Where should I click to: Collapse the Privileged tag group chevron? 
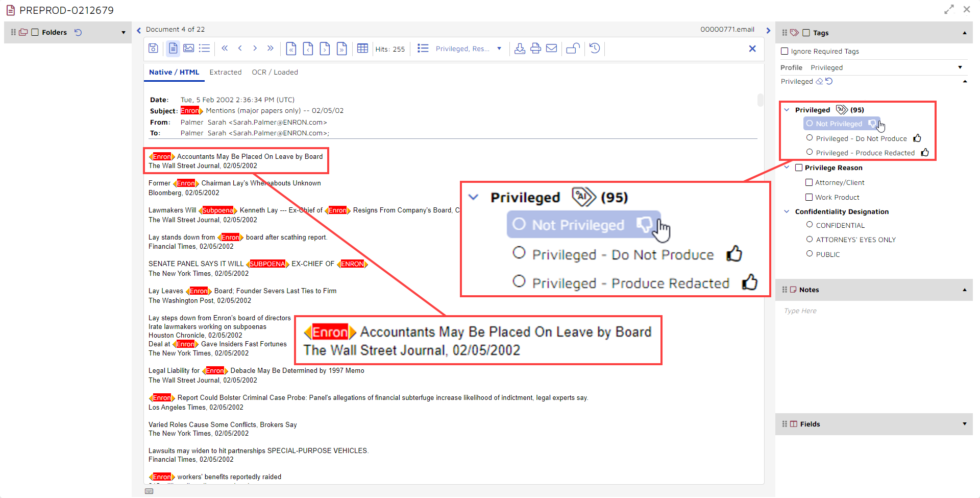[x=787, y=110]
